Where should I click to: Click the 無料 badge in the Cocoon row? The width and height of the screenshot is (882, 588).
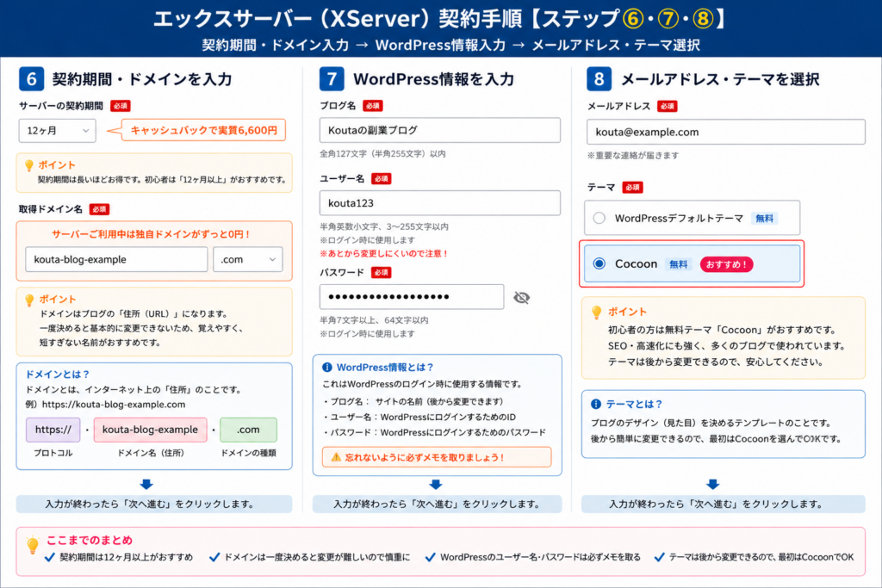[x=679, y=264]
